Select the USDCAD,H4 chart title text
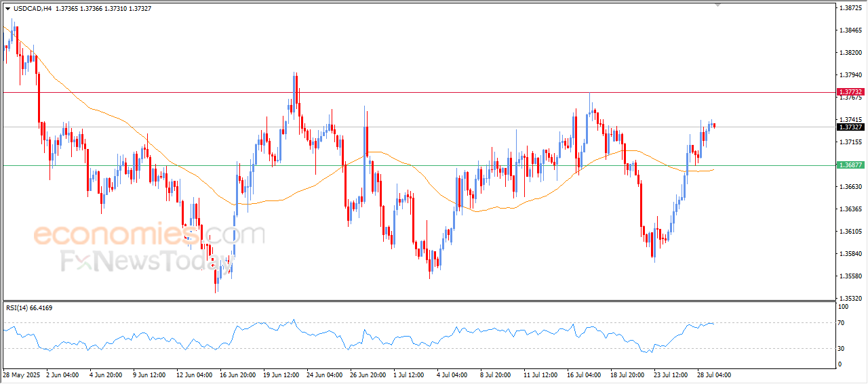Screen dimensions: 868x384 [33, 9]
